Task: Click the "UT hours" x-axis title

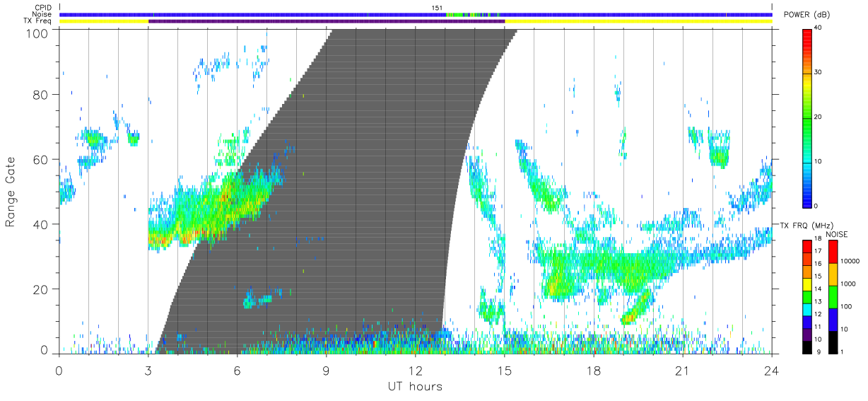Action: 415,386
